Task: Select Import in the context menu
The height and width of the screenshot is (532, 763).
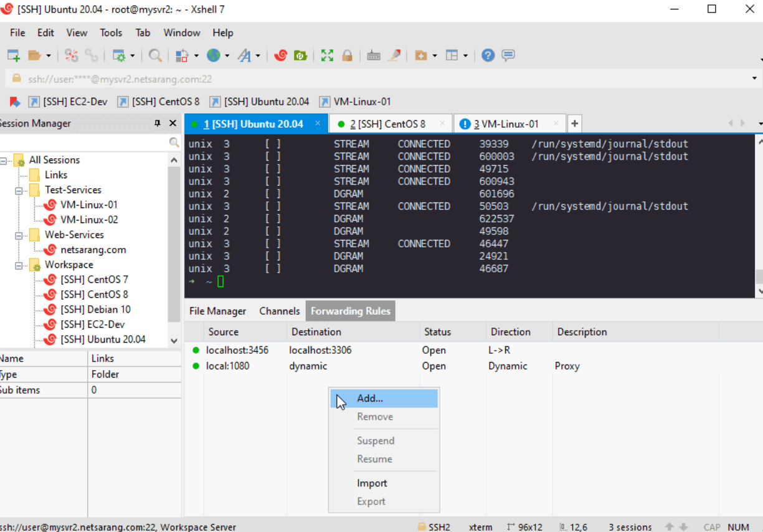Action: click(372, 483)
